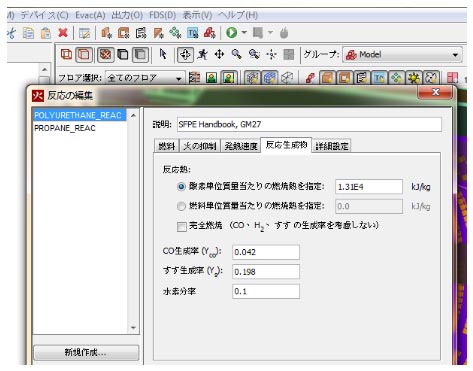Select the zoom box tool

(x=254, y=54)
